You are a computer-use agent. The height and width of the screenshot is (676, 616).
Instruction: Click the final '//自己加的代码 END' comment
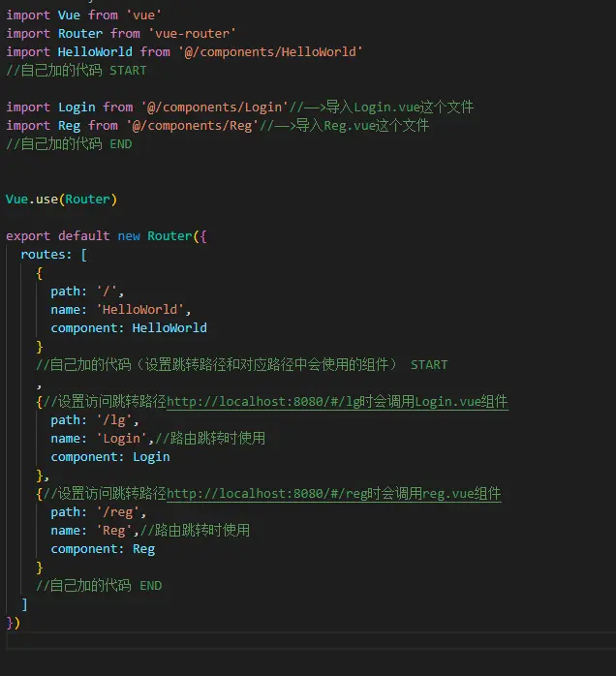click(x=99, y=586)
